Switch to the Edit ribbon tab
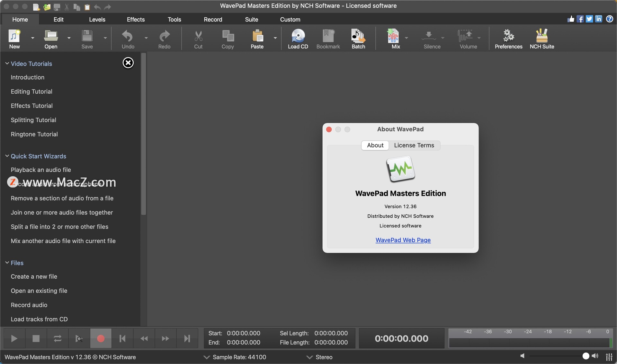Viewport: 617px width, 364px height. click(58, 19)
